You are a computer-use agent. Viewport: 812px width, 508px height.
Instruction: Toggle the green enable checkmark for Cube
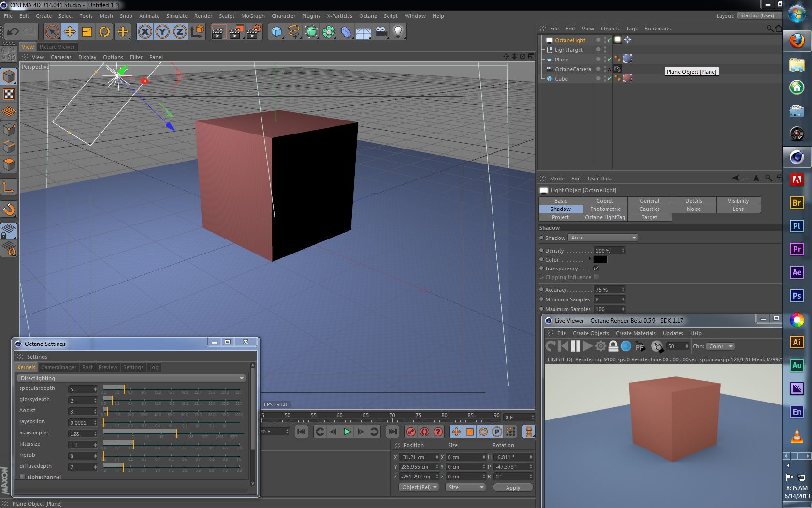[609, 78]
